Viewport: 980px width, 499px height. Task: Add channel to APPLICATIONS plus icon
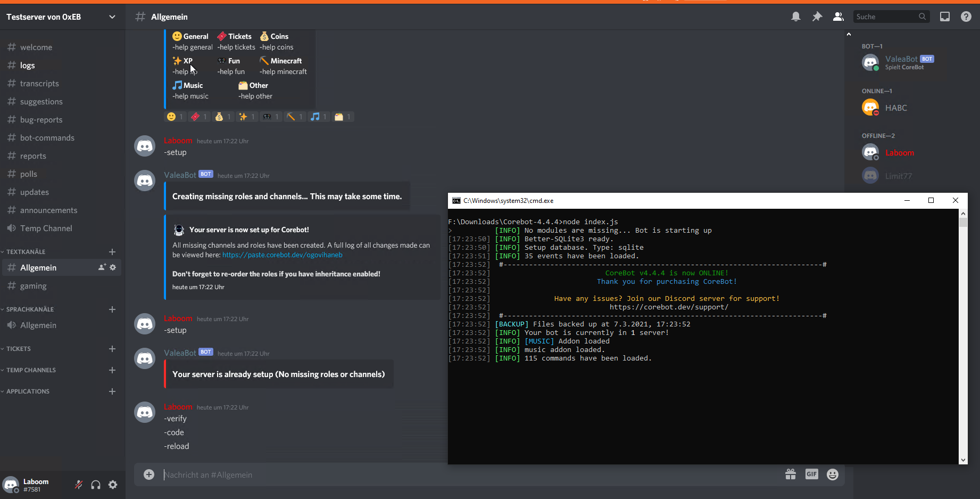coord(112,391)
